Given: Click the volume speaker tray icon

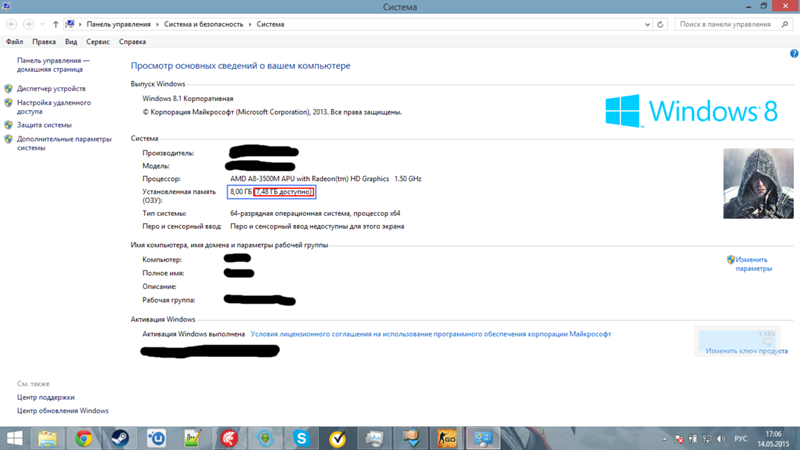Looking at the screenshot, I should coord(721,439).
